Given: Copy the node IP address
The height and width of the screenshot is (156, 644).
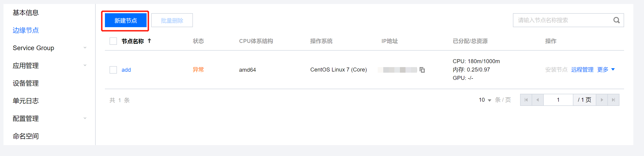Looking at the screenshot, I should [422, 70].
